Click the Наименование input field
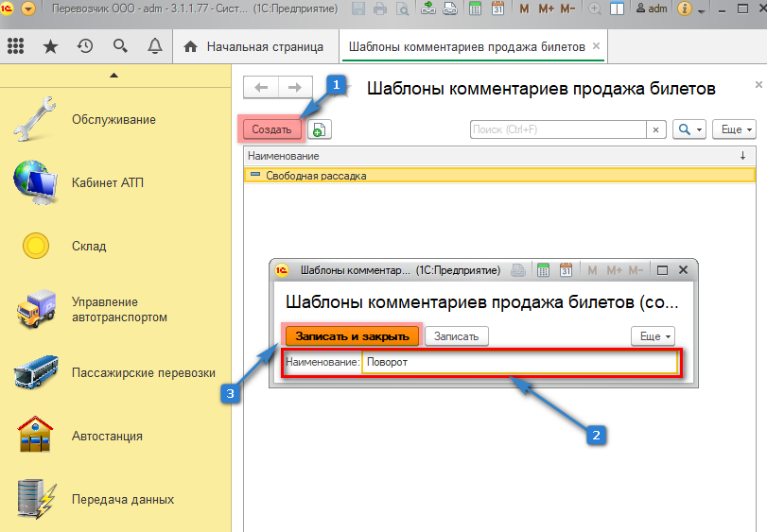 click(519, 362)
